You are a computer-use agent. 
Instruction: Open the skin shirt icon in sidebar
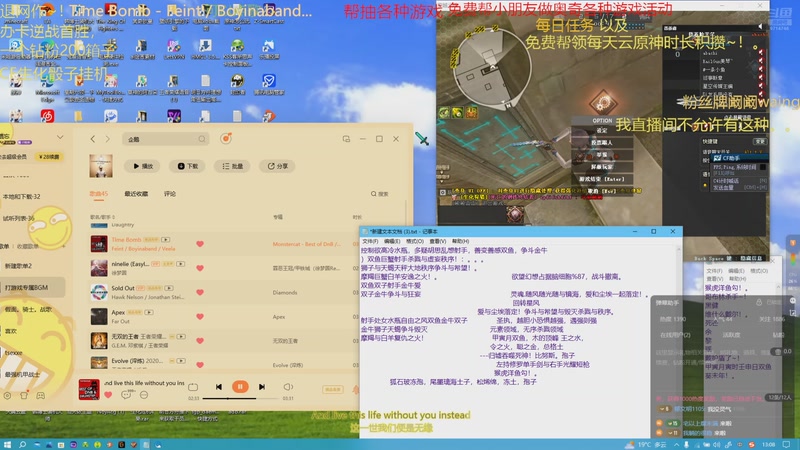tap(23, 395)
